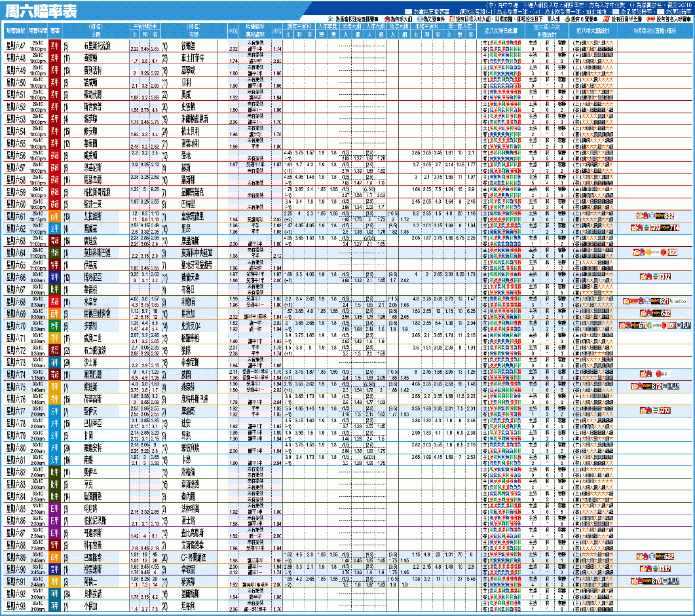Click the now 621 badge in row 星期六68

(660, 301)
